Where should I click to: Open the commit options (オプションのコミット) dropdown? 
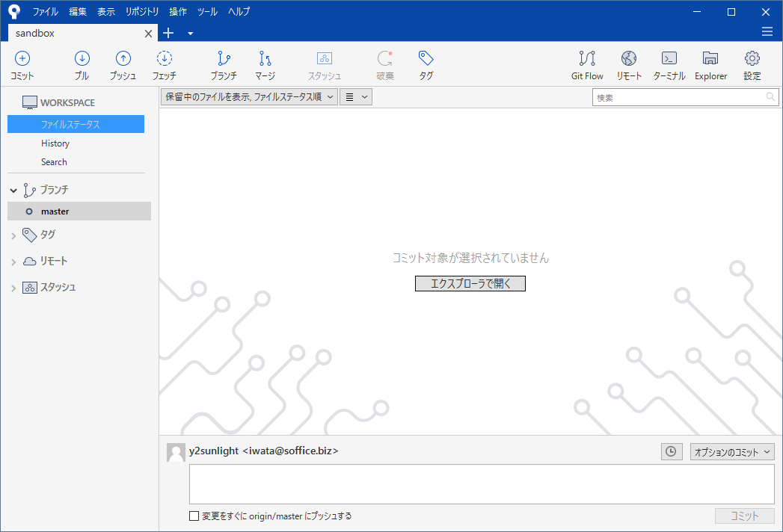(x=731, y=451)
